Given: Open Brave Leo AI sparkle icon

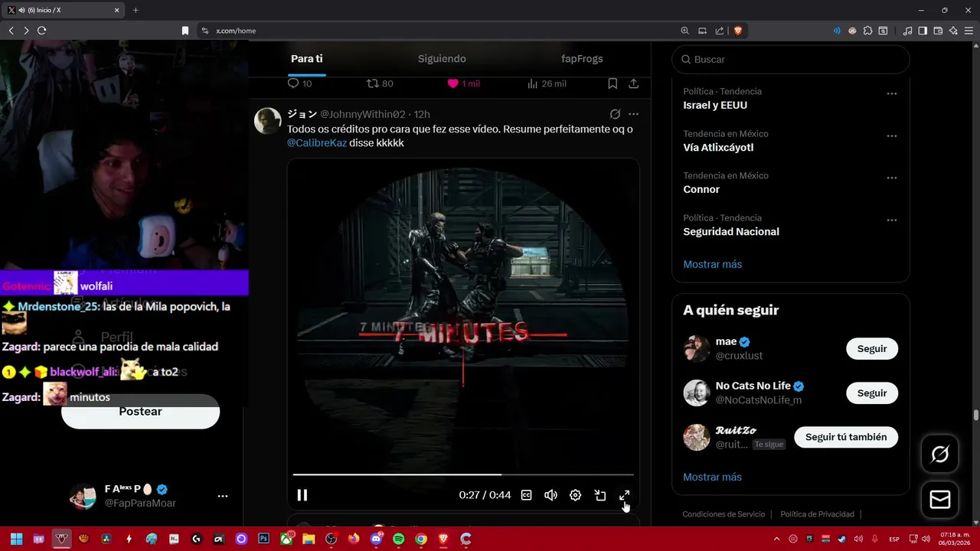Looking at the screenshot, I should pos(953,31).
